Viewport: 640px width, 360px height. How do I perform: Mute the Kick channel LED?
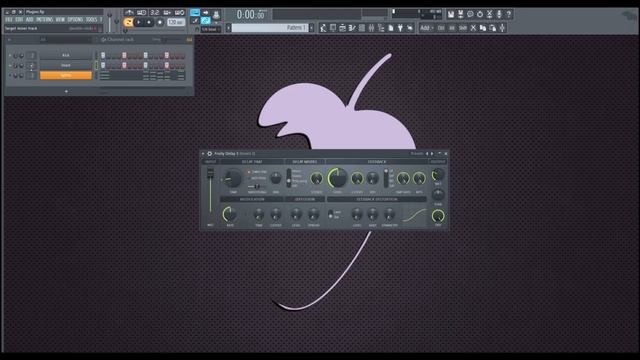tap(10, 56)
